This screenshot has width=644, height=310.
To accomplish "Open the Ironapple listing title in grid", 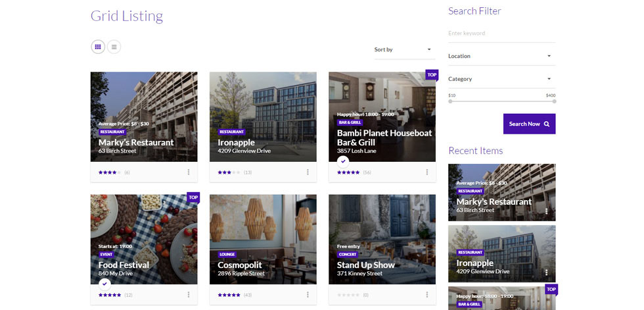I will [x=236, y=143].
